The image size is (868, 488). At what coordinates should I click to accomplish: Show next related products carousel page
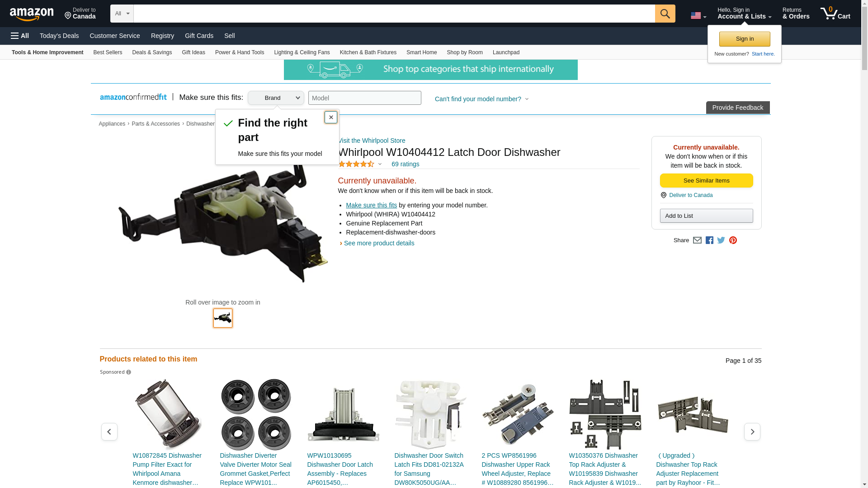pyautogui.click(x=752, y=432)
